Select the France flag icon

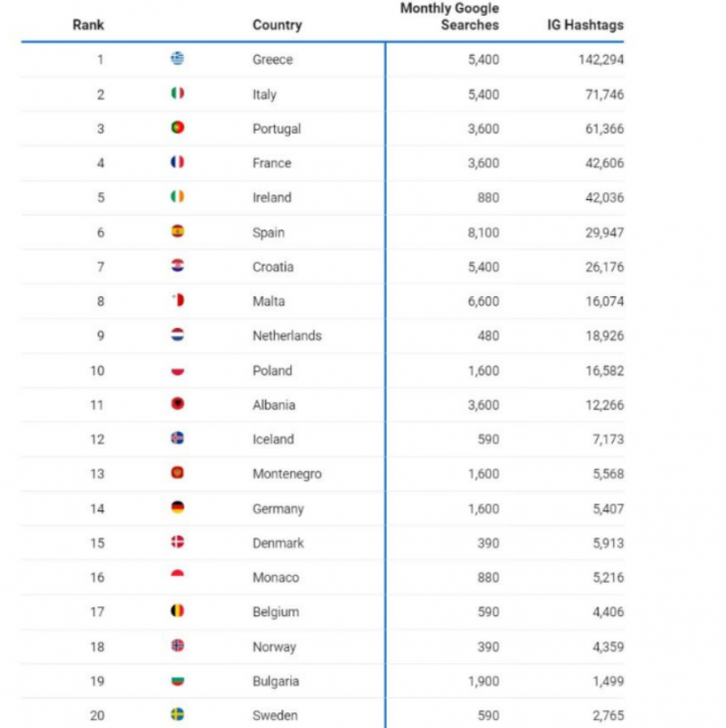(178, 162)
